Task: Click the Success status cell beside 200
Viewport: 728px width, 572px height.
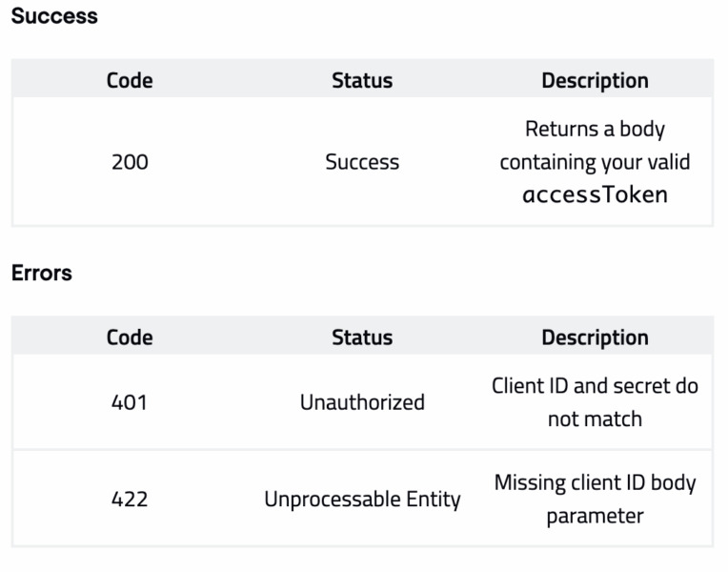Action: pos(362,162)
